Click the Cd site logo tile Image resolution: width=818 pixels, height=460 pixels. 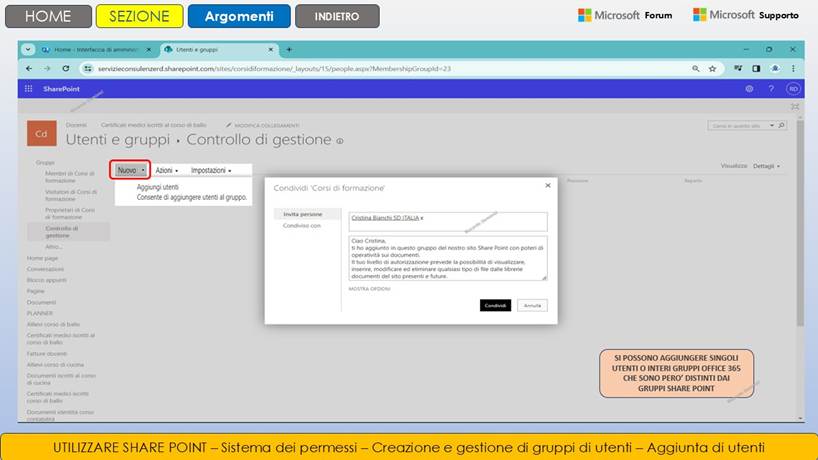click(x=42, y=134)
